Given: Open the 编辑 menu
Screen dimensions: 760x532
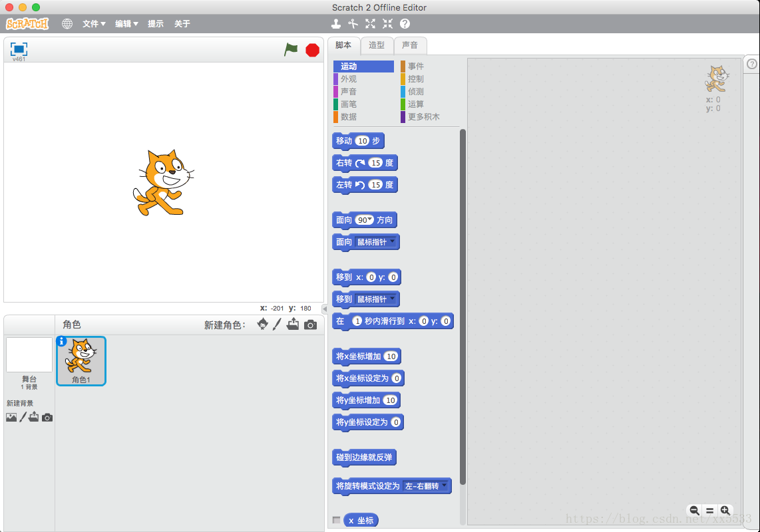Looking at the screenshot, I should (126, 24).
